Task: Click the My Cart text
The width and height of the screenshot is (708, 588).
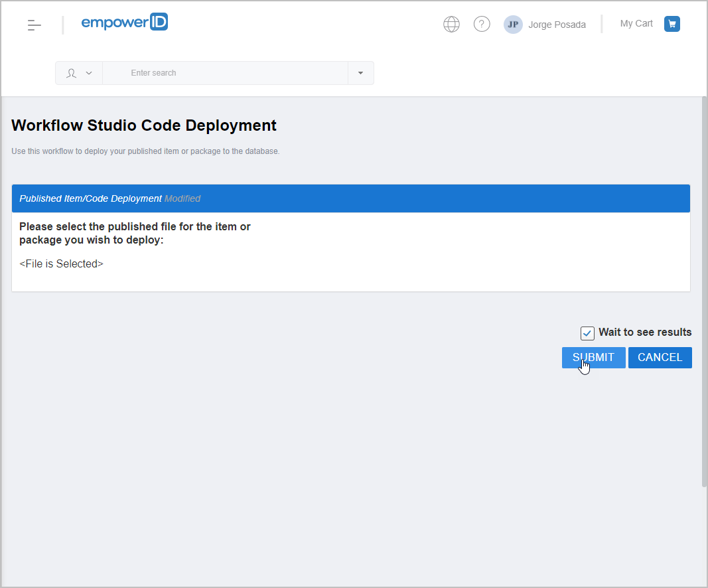Action: (636, 24)
